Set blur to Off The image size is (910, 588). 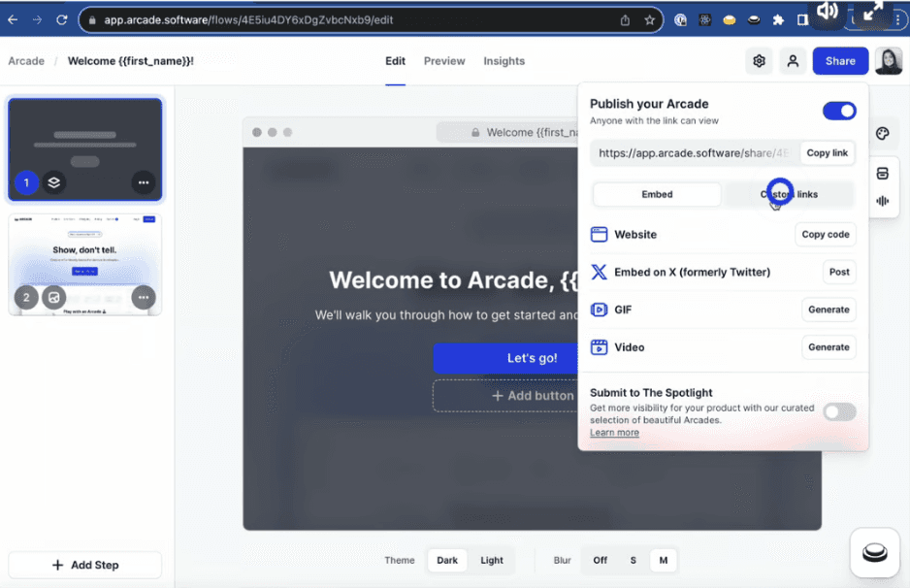pyautogui.click(x=601, y=560)
